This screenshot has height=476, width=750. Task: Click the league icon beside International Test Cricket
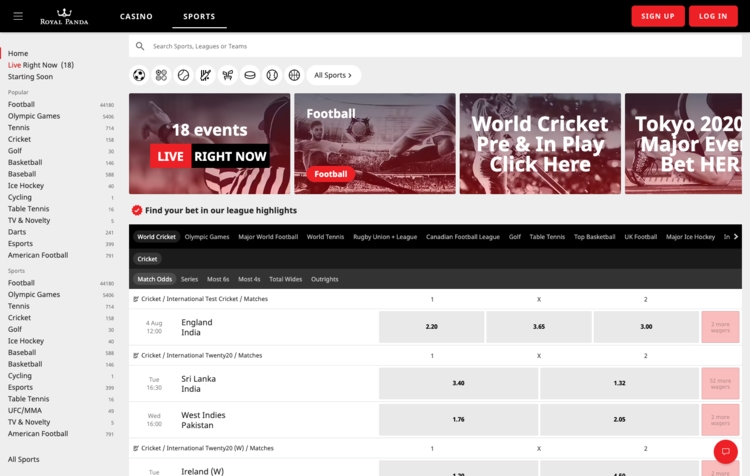(x=136, y=299)
